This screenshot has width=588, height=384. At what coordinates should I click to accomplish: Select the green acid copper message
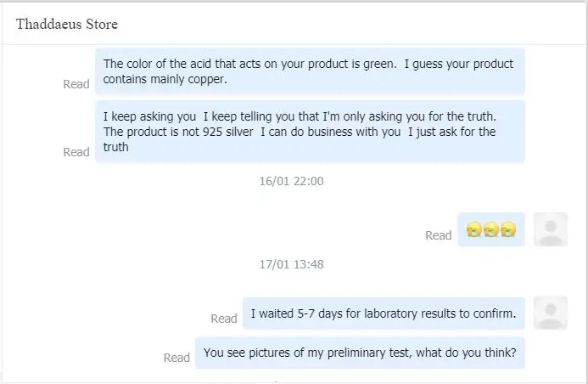[x=310, y=71]
